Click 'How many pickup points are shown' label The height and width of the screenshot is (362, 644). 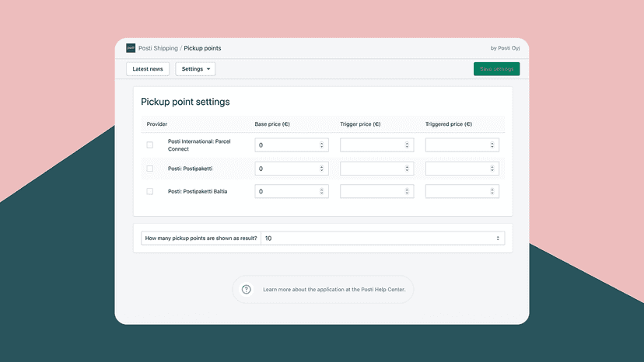[201, 238]
